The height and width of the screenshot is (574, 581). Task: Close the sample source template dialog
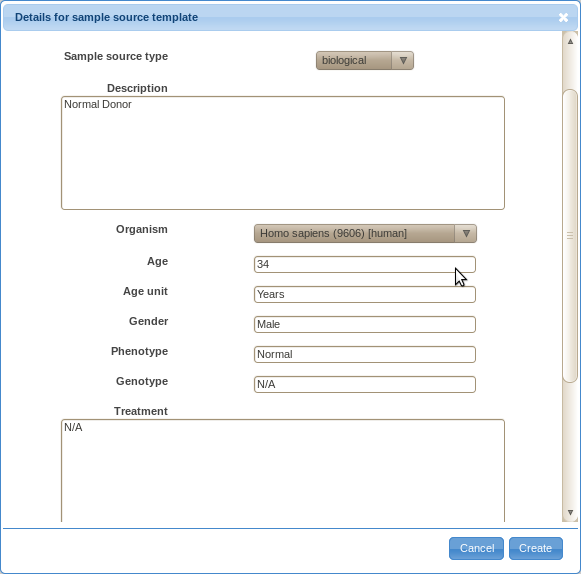click(x=563, y=17)
